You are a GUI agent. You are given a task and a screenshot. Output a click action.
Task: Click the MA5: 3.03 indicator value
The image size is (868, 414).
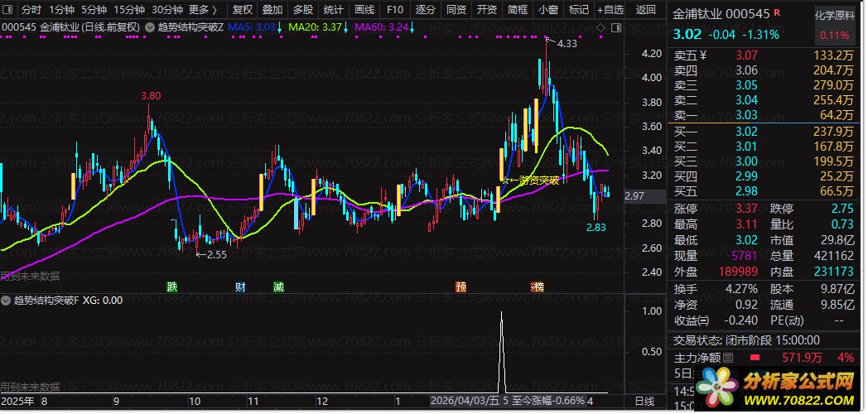[x=252, y=26]
